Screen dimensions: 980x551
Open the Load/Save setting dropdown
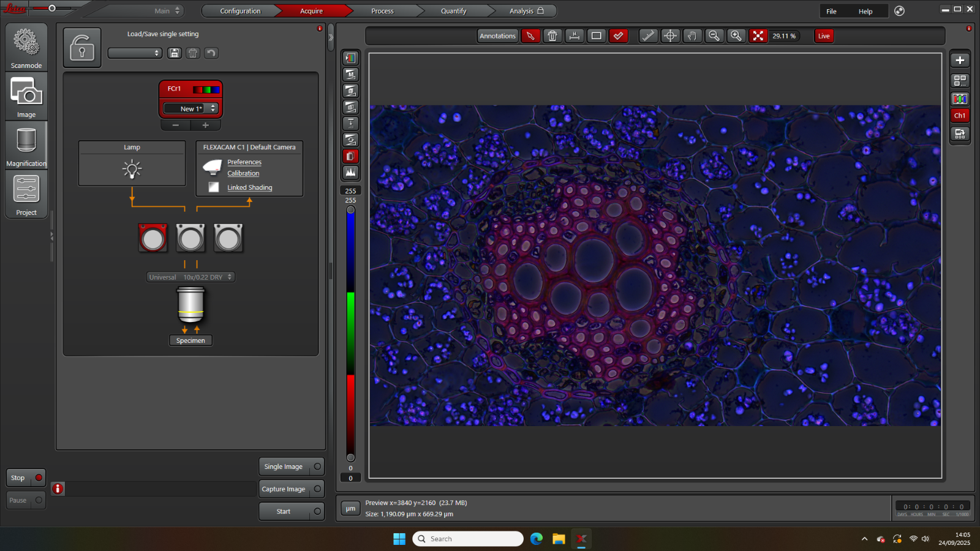point(135,53)
